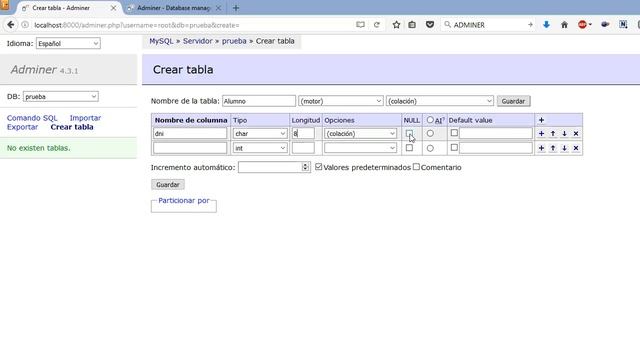640x360 pixels.
Task: Select auto increment radio for dni
Action: point(430,133)
